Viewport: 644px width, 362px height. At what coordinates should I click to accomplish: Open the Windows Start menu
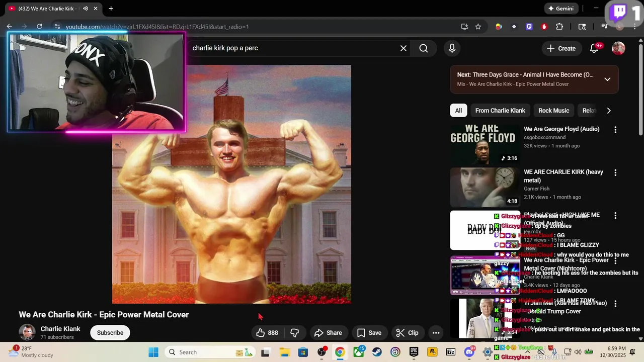pos(153,352)
